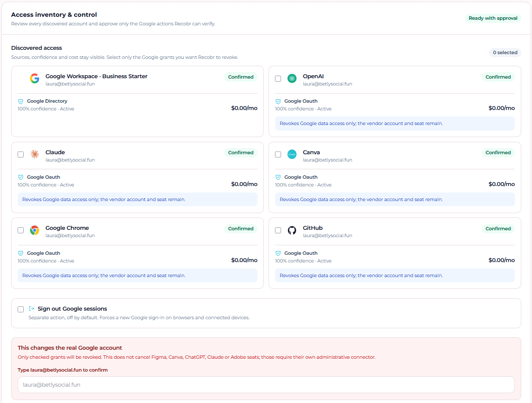Click Confirmed badge on OpenAI card
The width and height of the screenshot is (532, 403).
[498, 77]
